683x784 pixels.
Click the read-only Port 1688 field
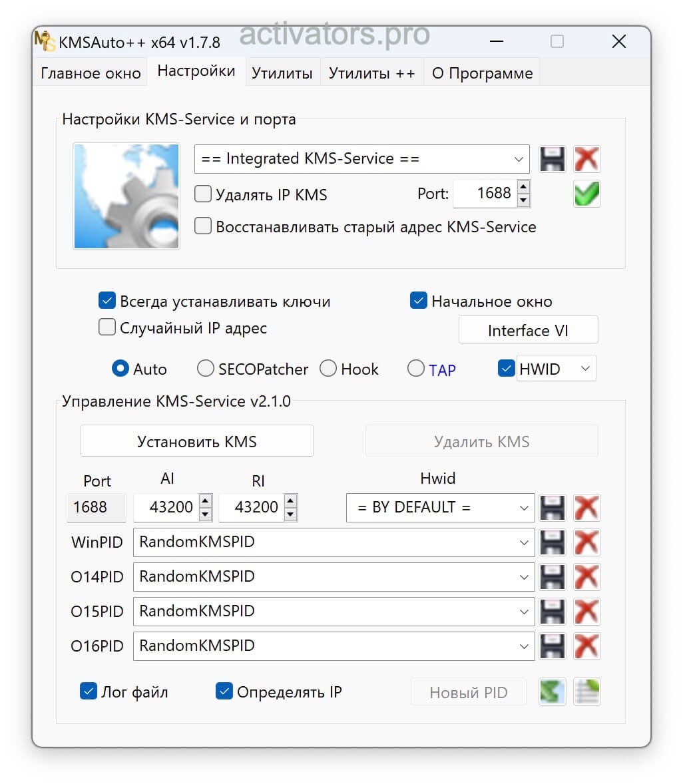96,508
